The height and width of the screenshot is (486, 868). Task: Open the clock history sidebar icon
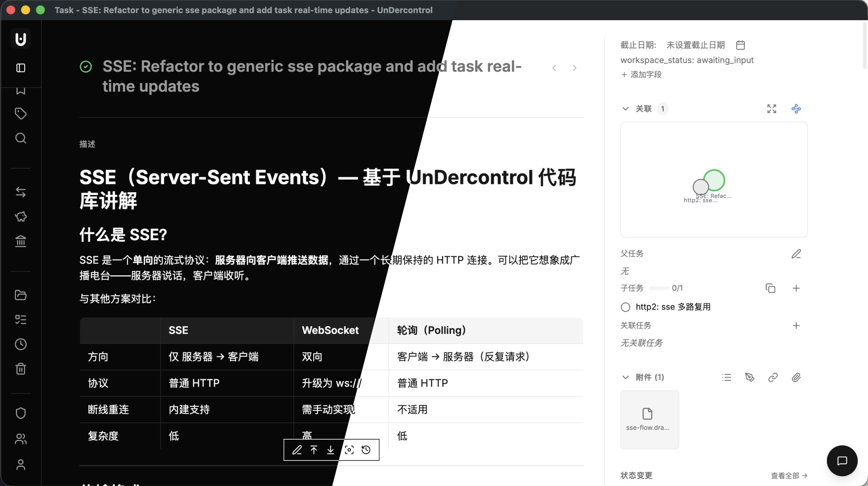tap(21, 344)
